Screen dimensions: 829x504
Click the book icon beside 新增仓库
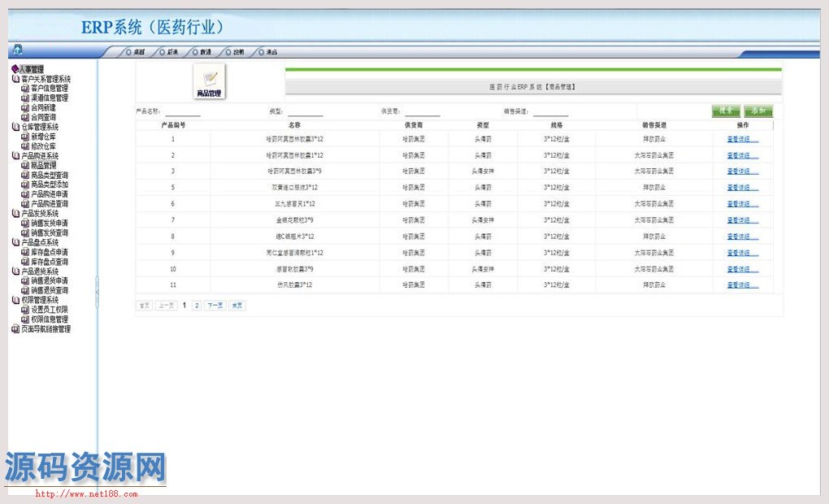coord(25,137)
